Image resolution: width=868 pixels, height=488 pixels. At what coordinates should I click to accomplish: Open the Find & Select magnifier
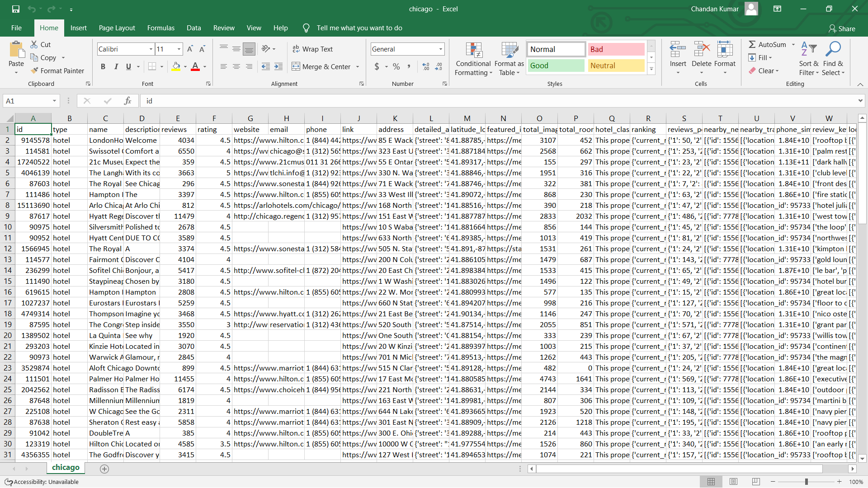[x=833, y=49]
